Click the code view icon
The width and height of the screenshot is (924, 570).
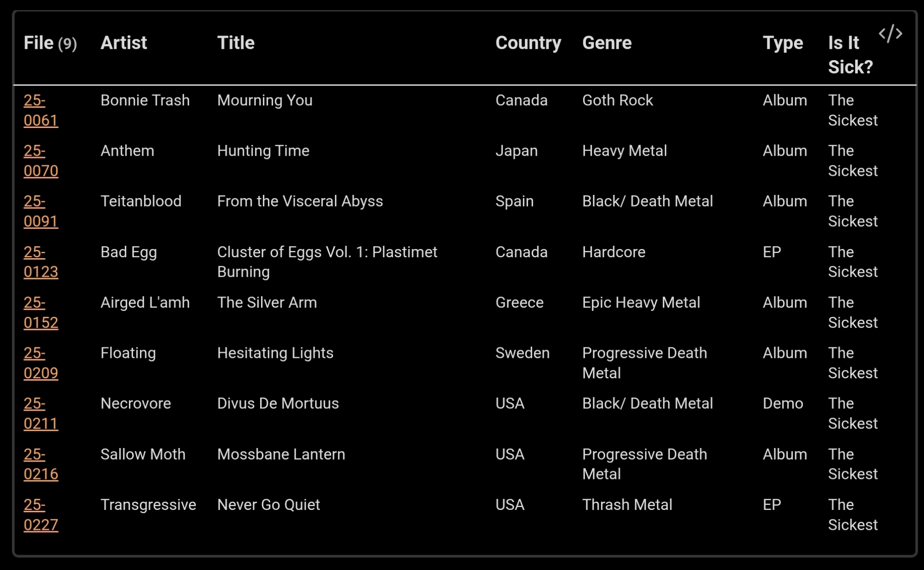890,34
